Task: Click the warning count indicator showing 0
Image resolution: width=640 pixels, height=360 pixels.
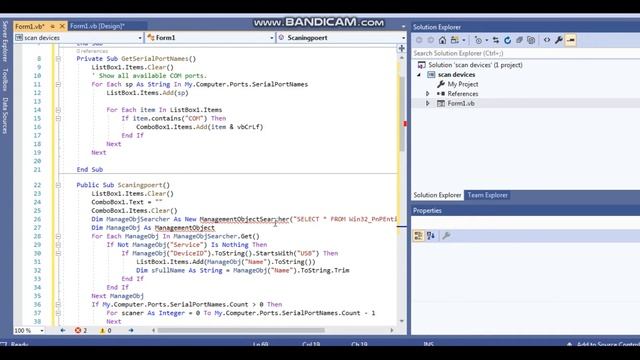Action: tap(106, 330)
